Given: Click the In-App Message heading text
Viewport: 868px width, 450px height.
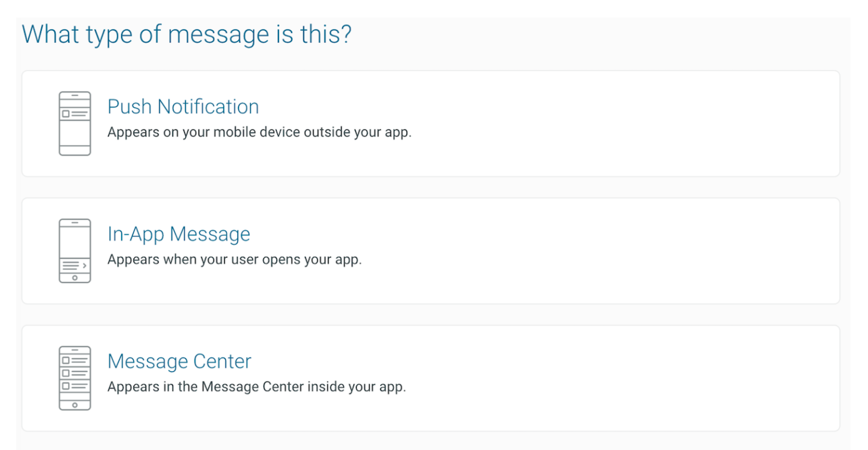Looking at the screenshot, I should [179, 234].
